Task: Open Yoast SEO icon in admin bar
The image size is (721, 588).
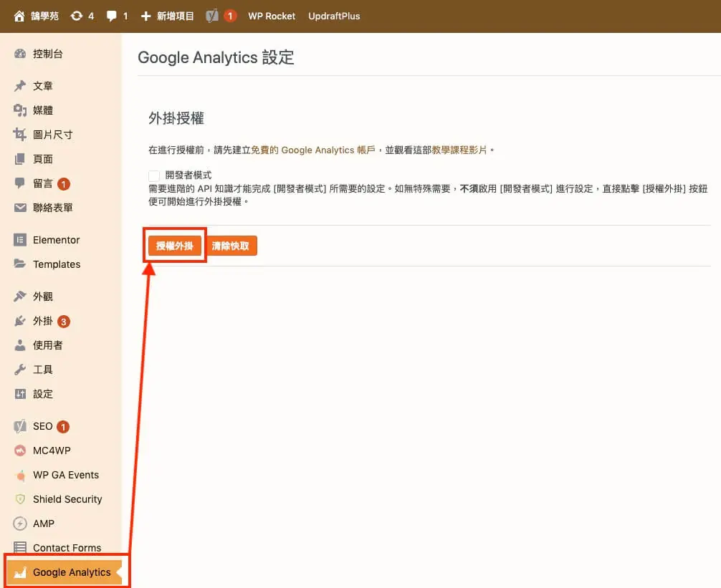Action: 212,16
